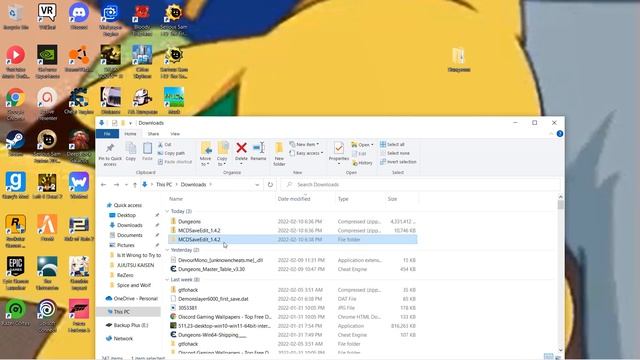Open the Garry's Mod desktop shortcut
The height and width of the screenshot is (360, 640).
click(15, 186)
